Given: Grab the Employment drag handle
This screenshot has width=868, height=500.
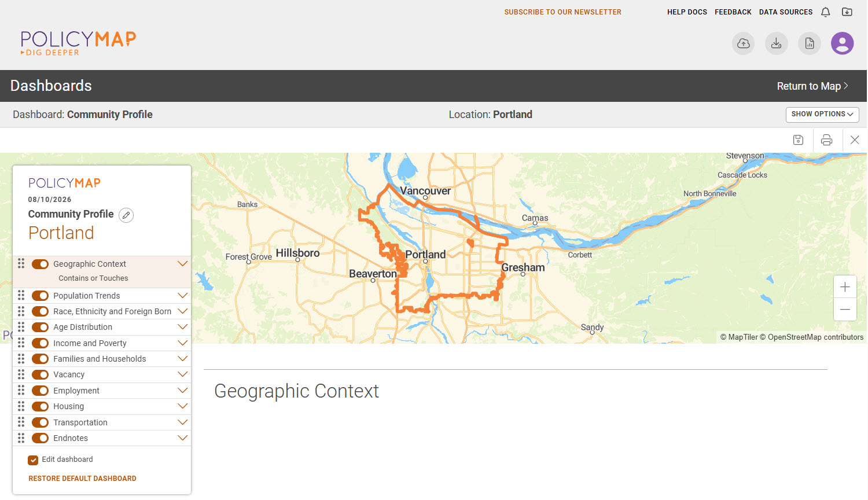Looking at the screenshot, I should click(21, 391).
